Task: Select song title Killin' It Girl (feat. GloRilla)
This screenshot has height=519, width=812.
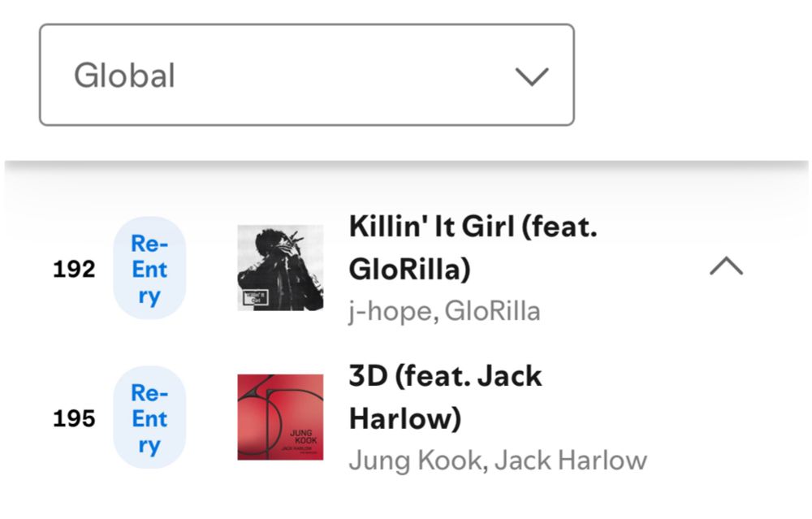Action: [473, 248]
